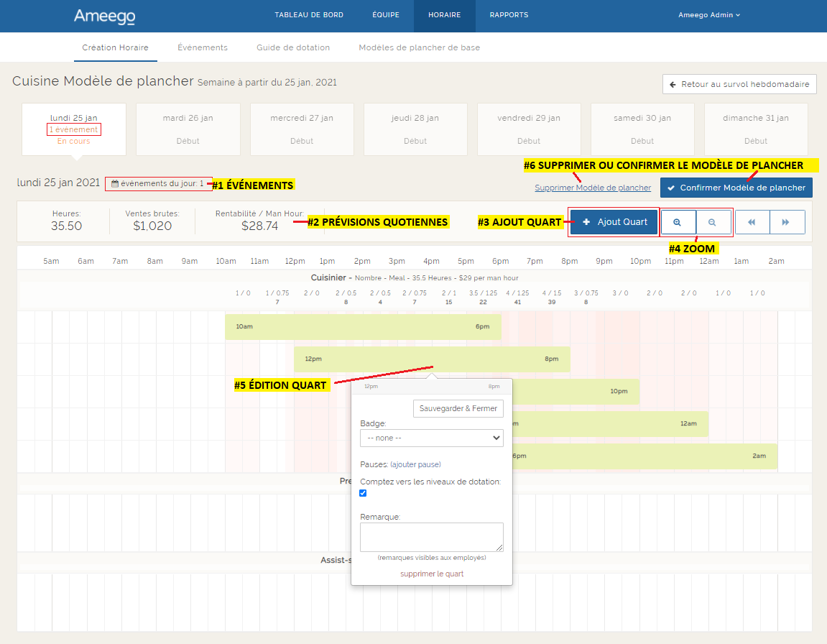The height and width of the screenshot is (644, 827).
Task: Switch to the Évènements tab
Action: point(203,47)
